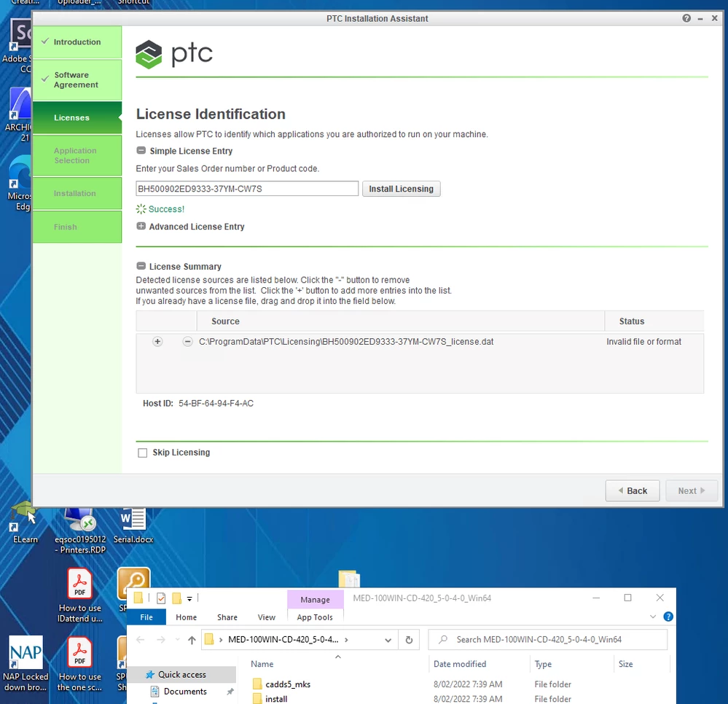Click the plus icon to add license source
The height and width of the screenshot is (704, 728).
click(x=157, y=341)
